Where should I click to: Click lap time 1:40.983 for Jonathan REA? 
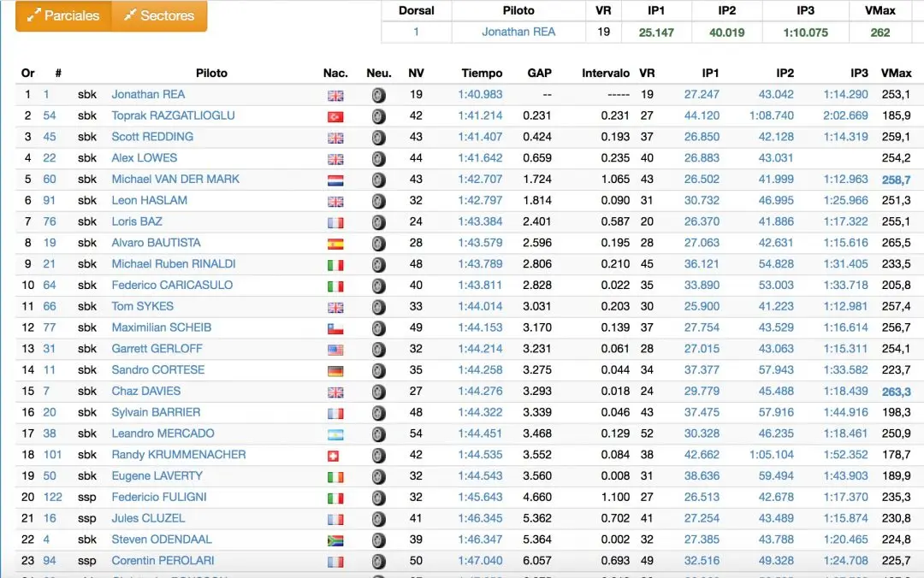click(x=480, y=94)
